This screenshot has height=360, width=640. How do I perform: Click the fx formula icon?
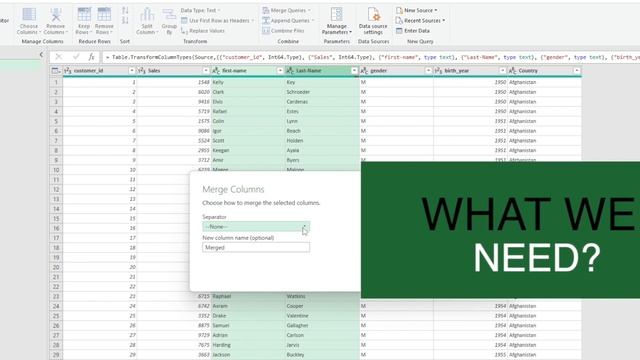click(92, 57)
